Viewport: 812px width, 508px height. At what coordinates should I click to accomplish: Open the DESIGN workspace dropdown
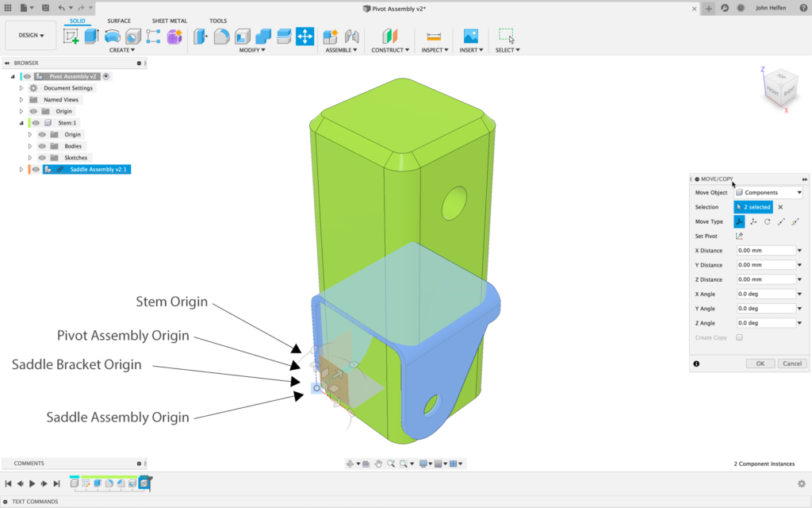[32, 36]
